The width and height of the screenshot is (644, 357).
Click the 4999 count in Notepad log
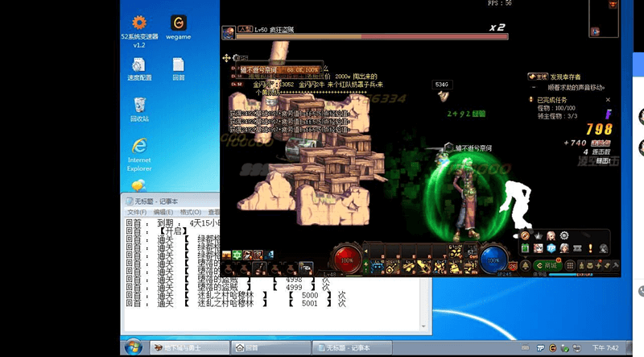coord(294,288)
